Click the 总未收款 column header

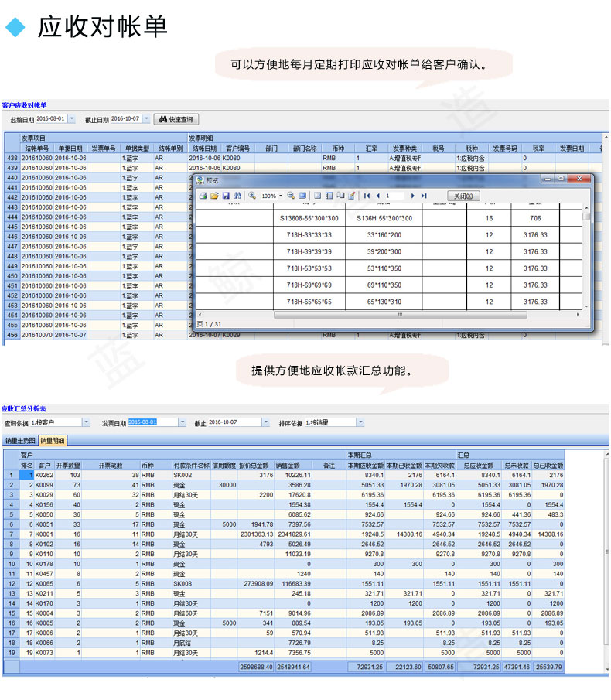pos(517,465)
